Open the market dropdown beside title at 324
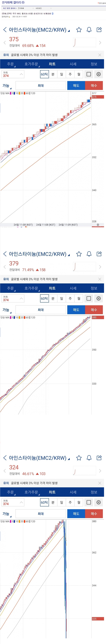Viewport: 106px width, 644px height. click(x=69, y=459)
